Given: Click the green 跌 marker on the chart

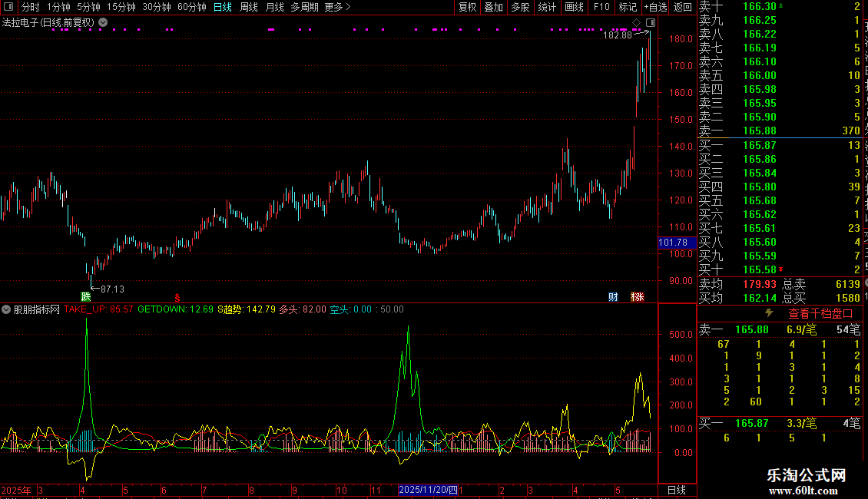Looking at the screenshot, I should coord(86,296).
